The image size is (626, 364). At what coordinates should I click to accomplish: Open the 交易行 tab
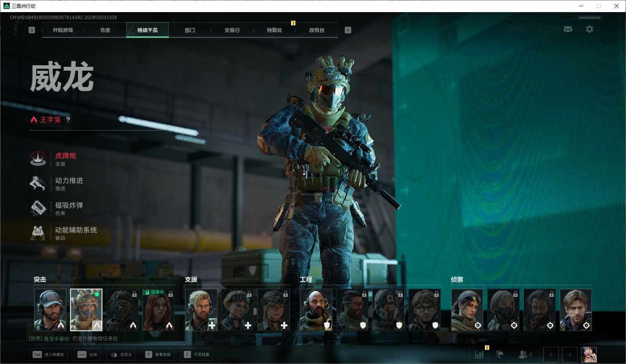232,30
